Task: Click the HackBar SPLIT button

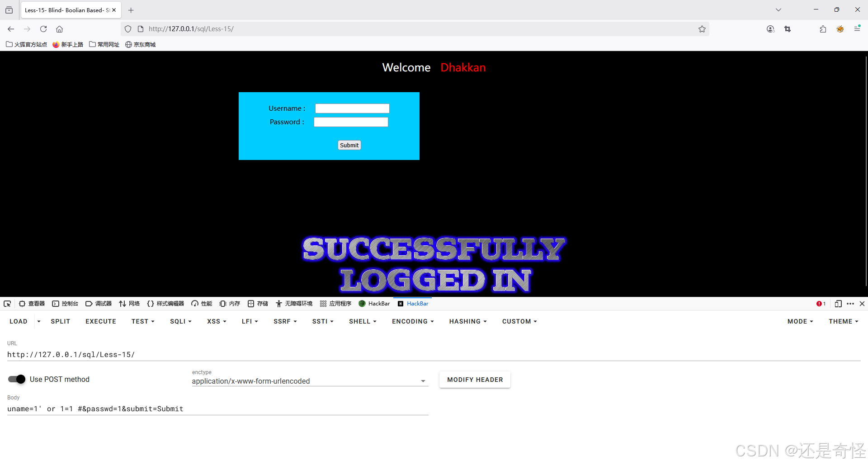Action: tap(61, 321)
